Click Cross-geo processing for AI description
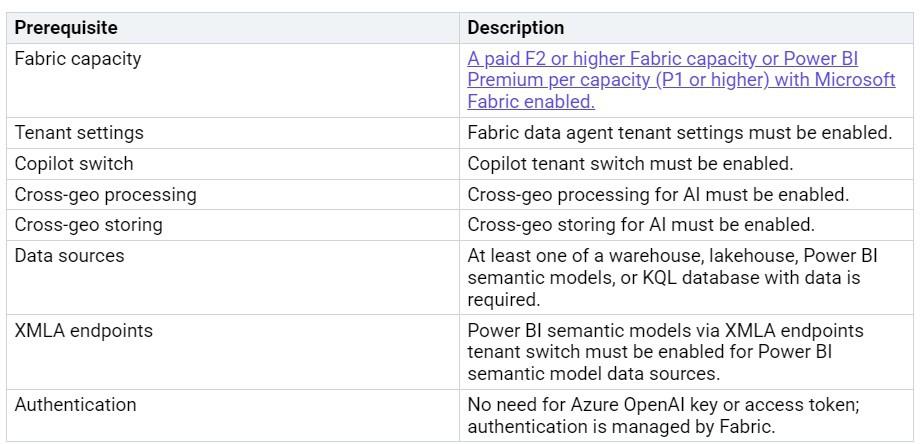Viewport: 921px width, 444px height. point(657,194)
